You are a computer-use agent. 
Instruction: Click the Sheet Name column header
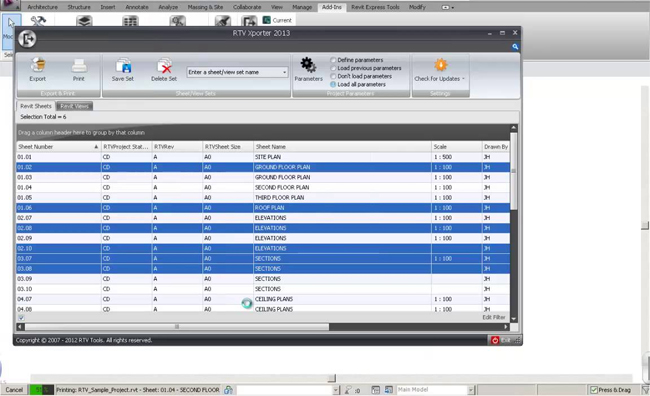(342, 147)
